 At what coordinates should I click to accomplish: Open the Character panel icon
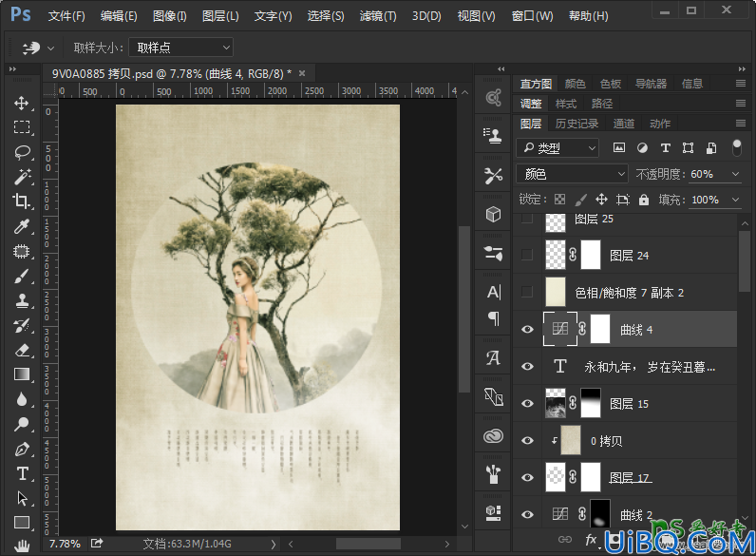coord(493,293)
